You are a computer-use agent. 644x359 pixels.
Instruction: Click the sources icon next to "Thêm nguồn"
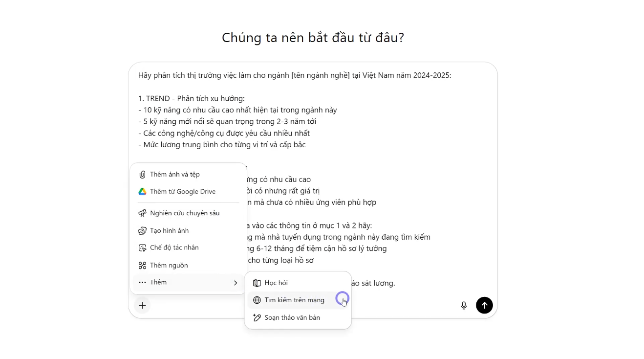pyautogui.click(x=142, y=265)
